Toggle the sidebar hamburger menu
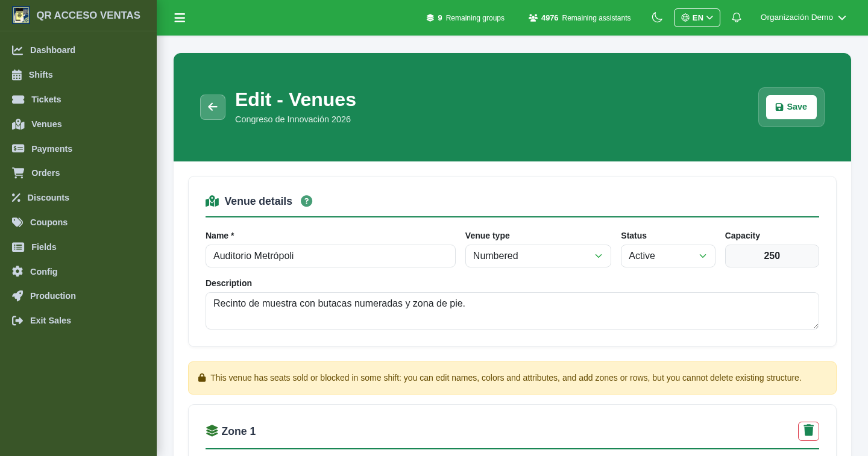868x456 pixels. (180, 18)
